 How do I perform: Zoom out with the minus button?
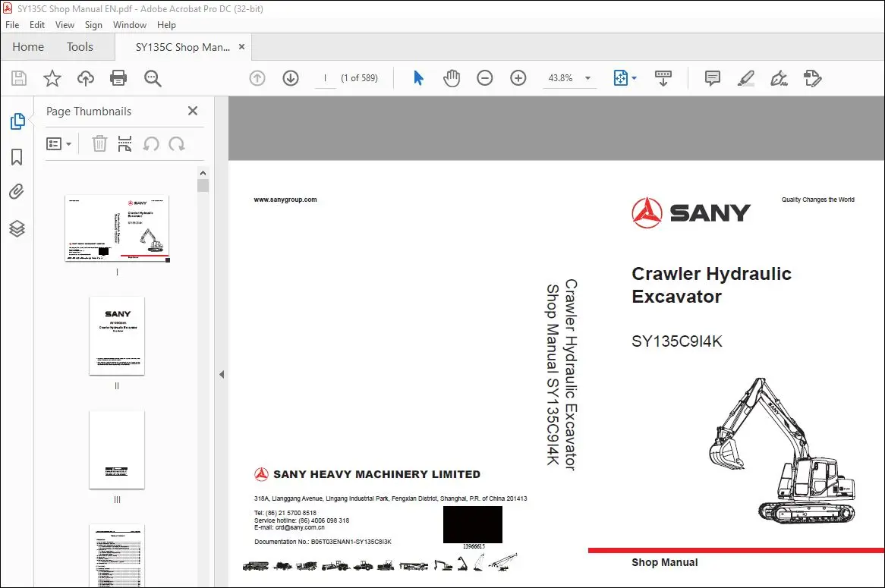tap(484, 78)
